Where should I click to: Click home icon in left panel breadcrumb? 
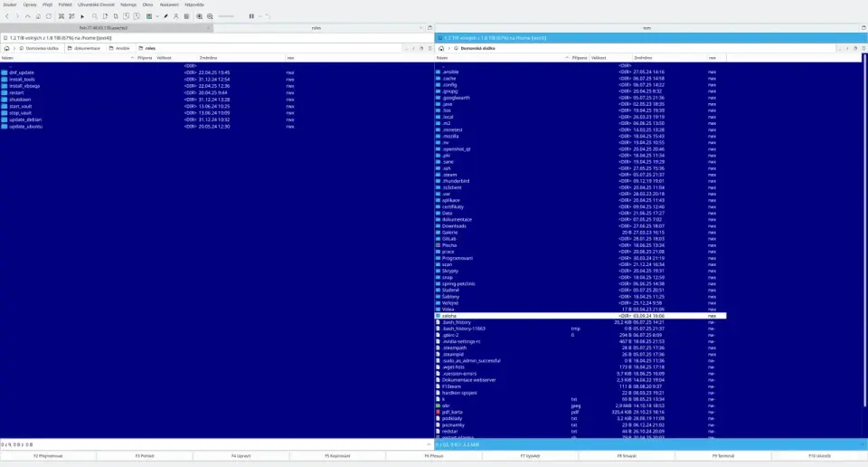click(x=6, y=48)
